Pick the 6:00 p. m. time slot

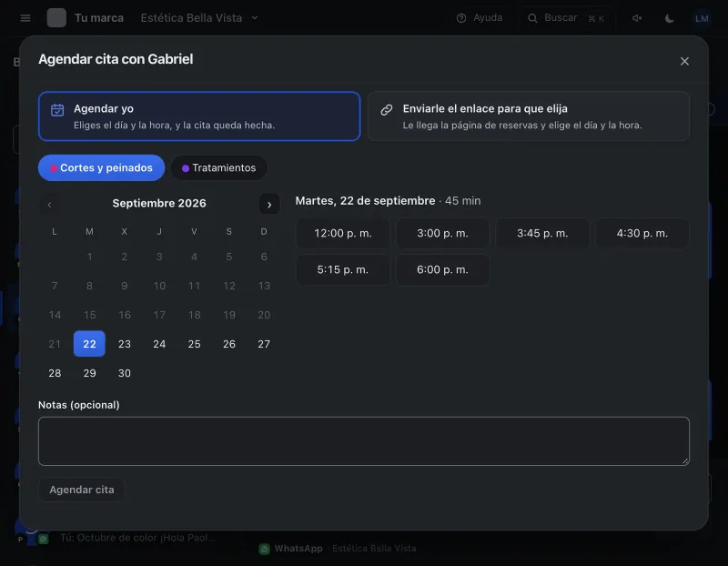(x=442, y=269)
